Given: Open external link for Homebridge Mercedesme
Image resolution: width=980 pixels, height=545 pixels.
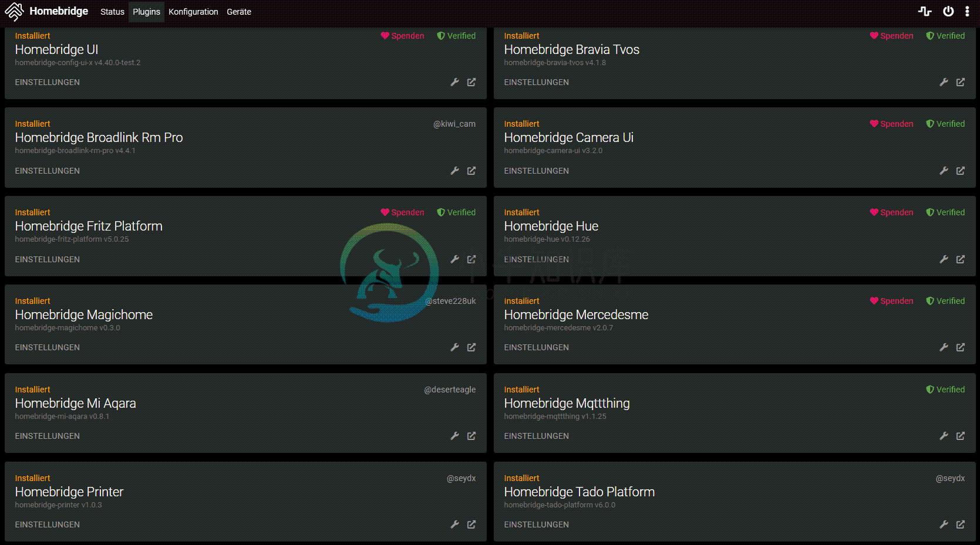Looking at the screenshot, I should tap(961, 347).
